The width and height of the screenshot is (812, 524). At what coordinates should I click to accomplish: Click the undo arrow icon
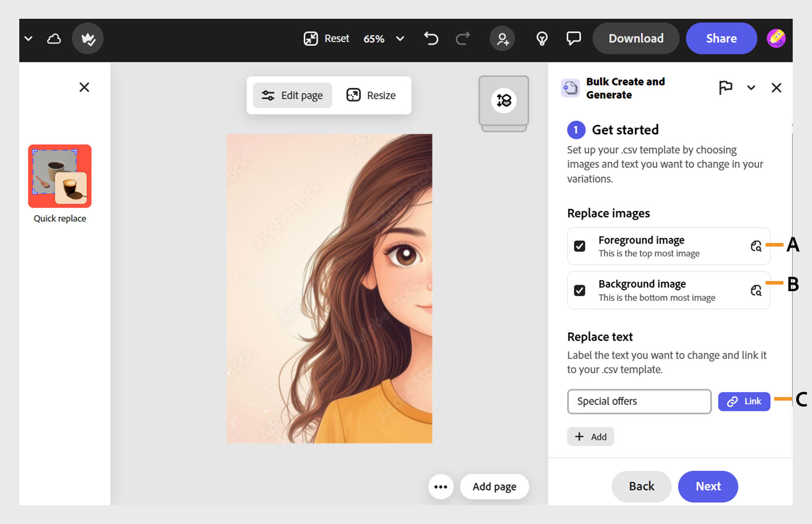[431, 39]
